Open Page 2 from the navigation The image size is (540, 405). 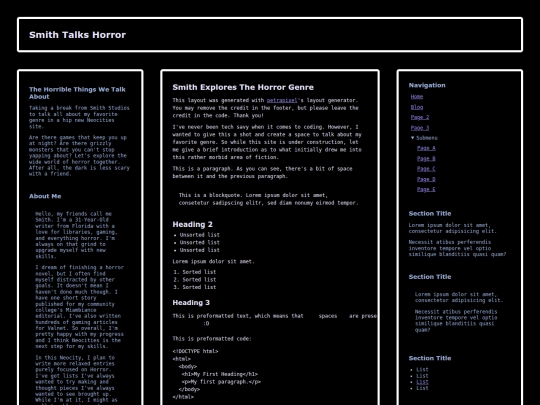click(420, 117)
